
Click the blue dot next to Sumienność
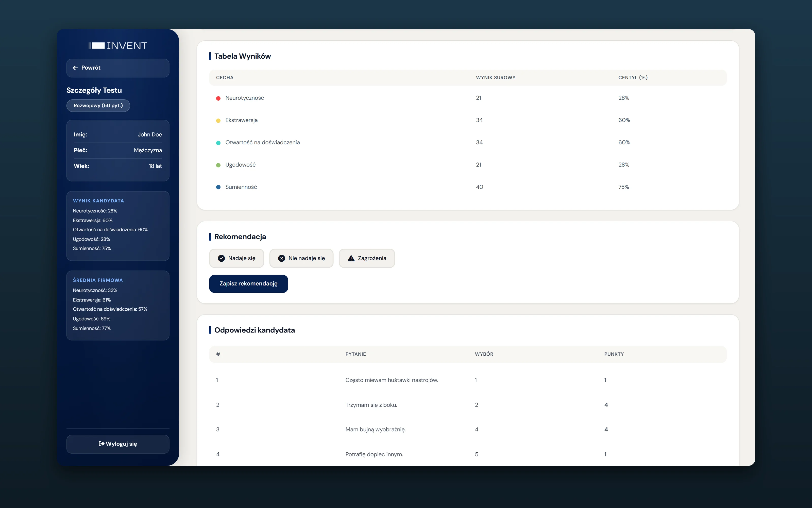(x=218, y=187)
